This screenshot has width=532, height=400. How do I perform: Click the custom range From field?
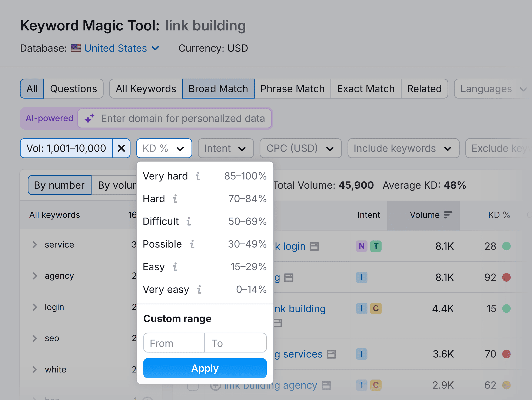[174, 343]
